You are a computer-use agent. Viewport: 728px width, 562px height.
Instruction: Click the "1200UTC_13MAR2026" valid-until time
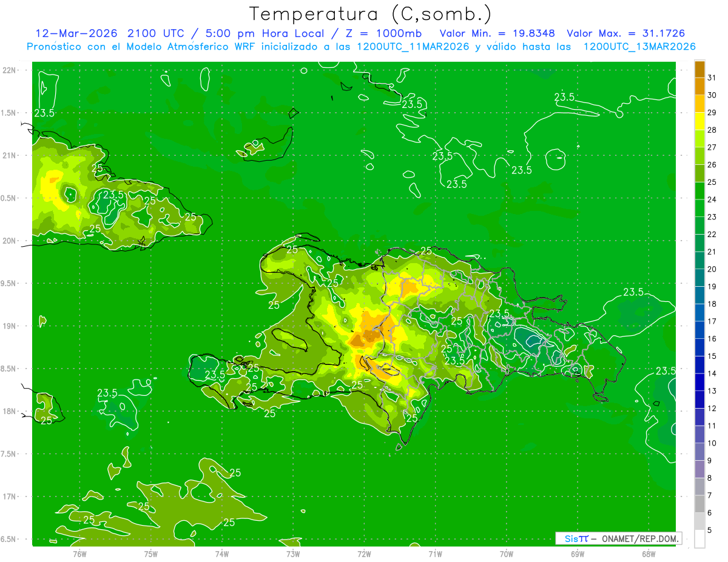point(639,47)
